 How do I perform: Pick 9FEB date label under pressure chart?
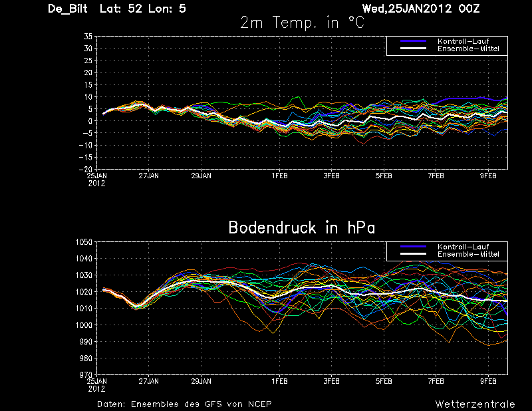[x=488, y=382]
